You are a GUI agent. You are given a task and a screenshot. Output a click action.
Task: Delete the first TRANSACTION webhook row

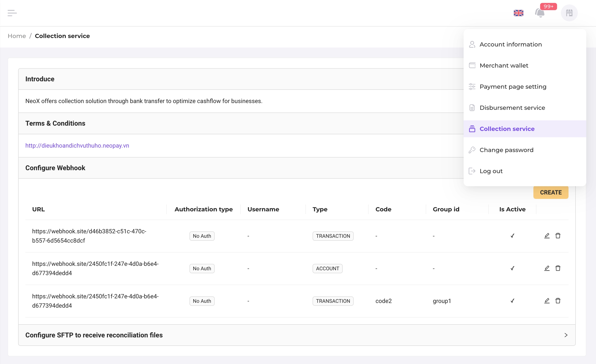(558, 236)
